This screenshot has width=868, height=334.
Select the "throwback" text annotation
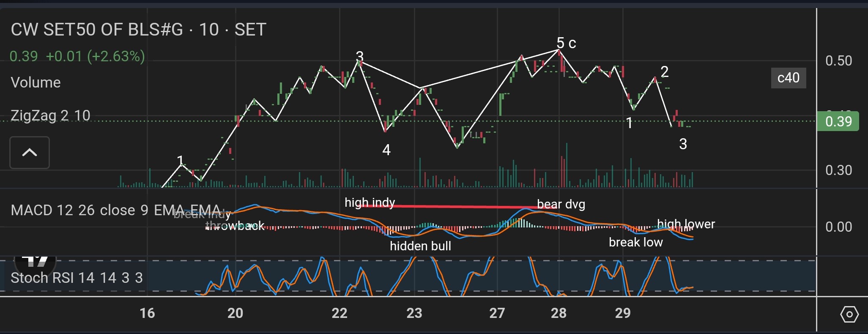click(235, 226)
